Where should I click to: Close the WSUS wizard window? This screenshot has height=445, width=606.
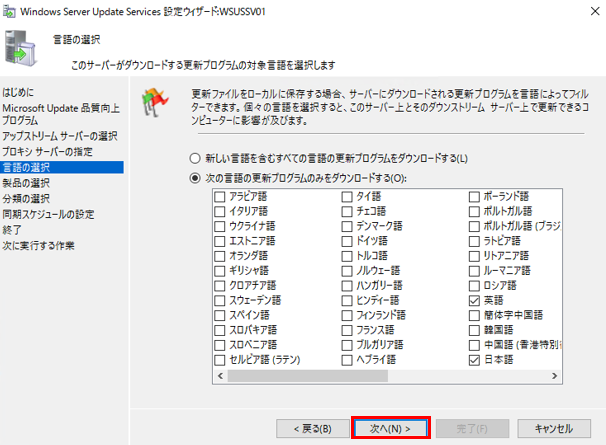click(x=595, y=11)
